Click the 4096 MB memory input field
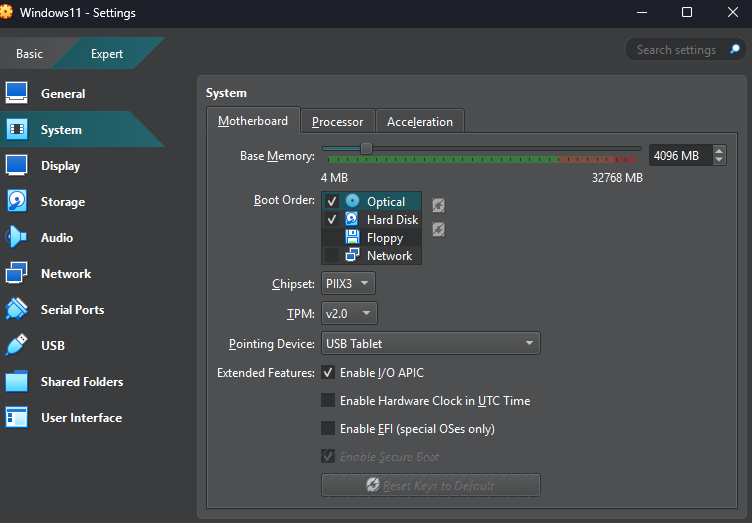 pyautogui.click(x=680, y=155)
